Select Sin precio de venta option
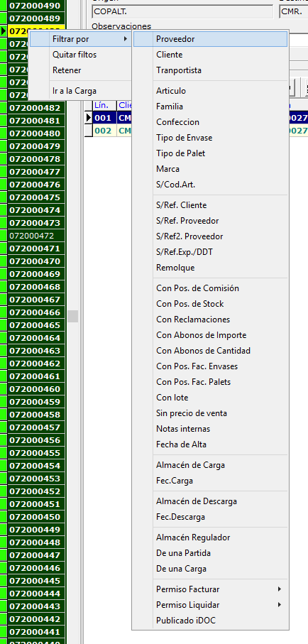This screenshot has height=644, width=308. (x=210, y=413)
